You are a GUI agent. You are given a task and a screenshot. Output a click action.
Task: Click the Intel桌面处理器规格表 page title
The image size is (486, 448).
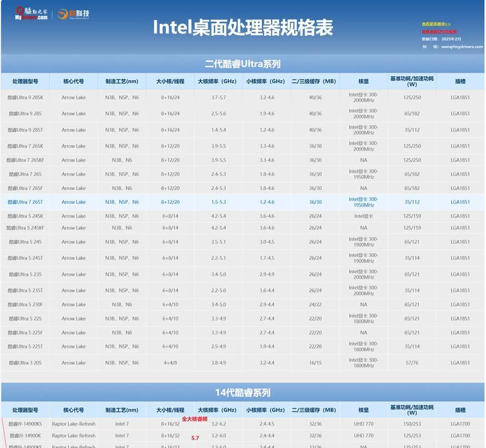coord(243,27)
